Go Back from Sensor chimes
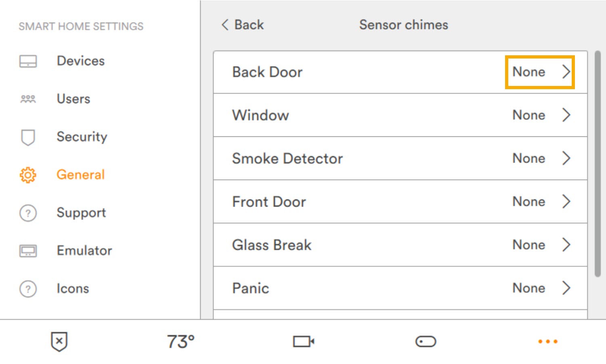606x364 pixels. tap(243, 25)
